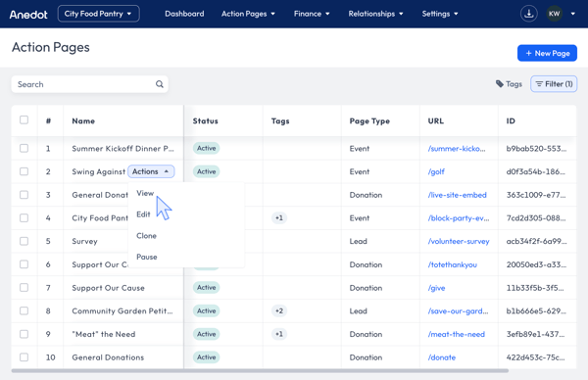Open the Tags filter
This screenshot has width=588, height=380.
(509, 84)
